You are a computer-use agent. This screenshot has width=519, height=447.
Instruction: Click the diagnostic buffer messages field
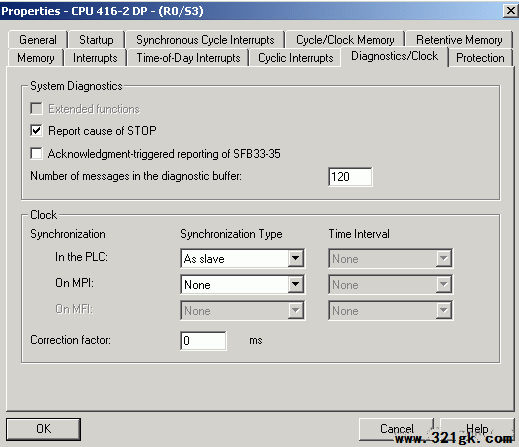tap(350, 177)
